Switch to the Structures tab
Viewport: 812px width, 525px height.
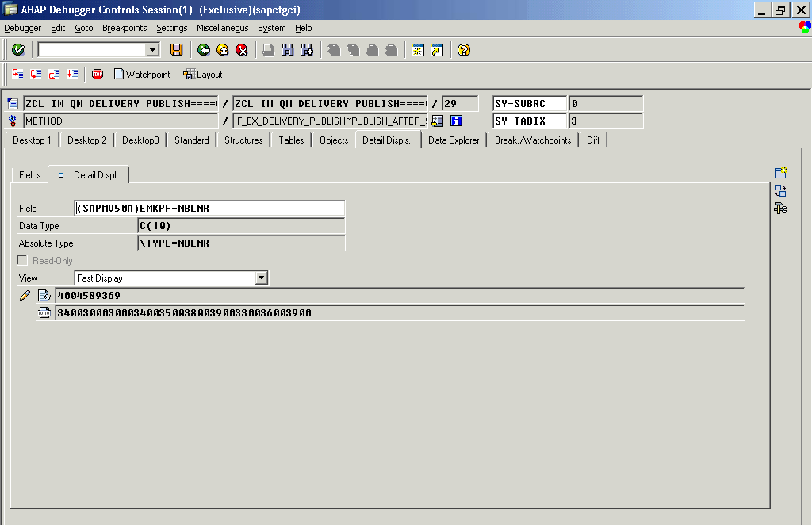tap(243, 140)
